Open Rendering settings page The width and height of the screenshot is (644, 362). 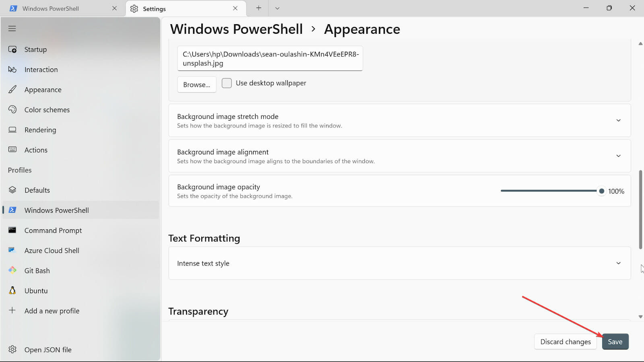coord(80,130)
